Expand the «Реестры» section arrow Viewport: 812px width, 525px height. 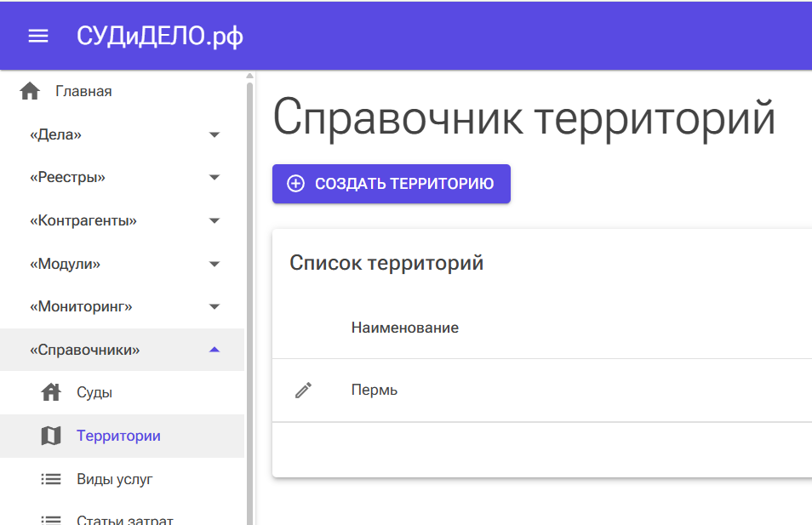[x=214, y=178]
